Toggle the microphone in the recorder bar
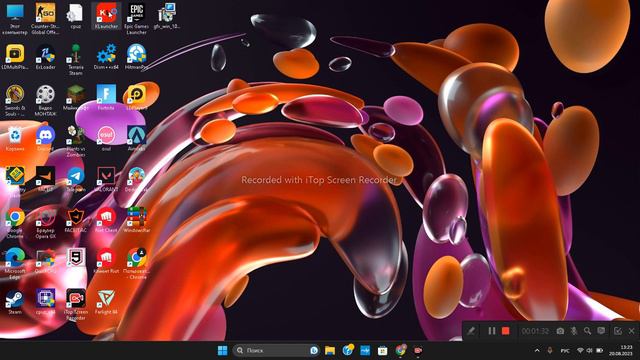 point(574,331)
